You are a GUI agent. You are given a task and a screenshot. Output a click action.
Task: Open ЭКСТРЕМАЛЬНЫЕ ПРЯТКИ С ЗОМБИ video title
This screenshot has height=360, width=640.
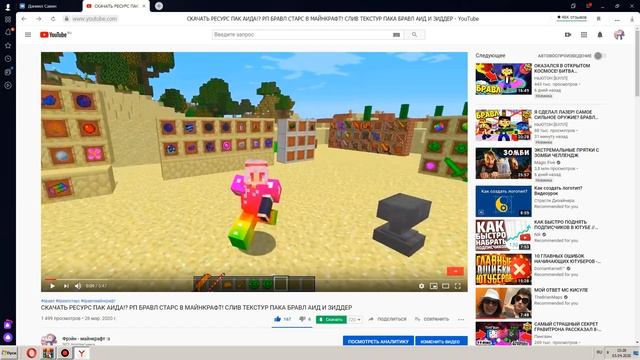566,153
